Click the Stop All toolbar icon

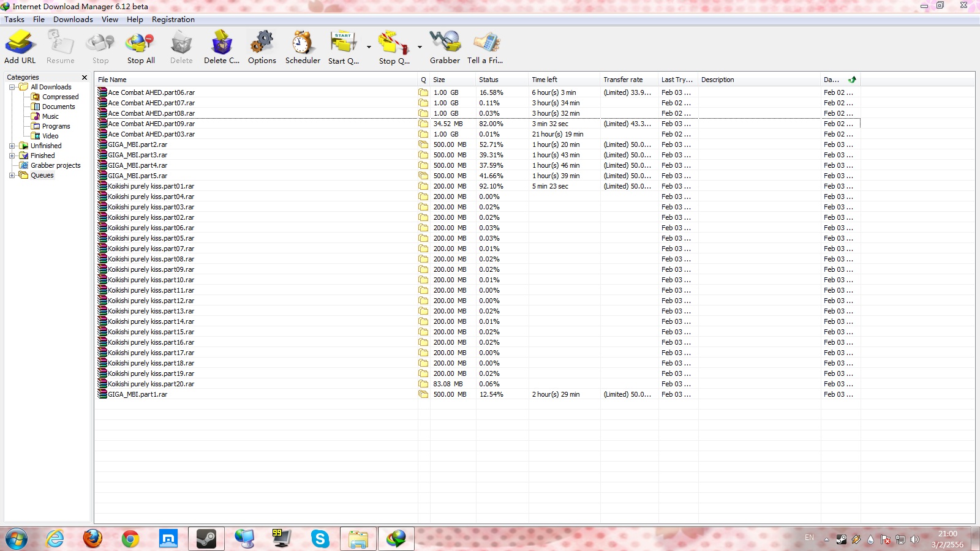(x=141, y=47)
